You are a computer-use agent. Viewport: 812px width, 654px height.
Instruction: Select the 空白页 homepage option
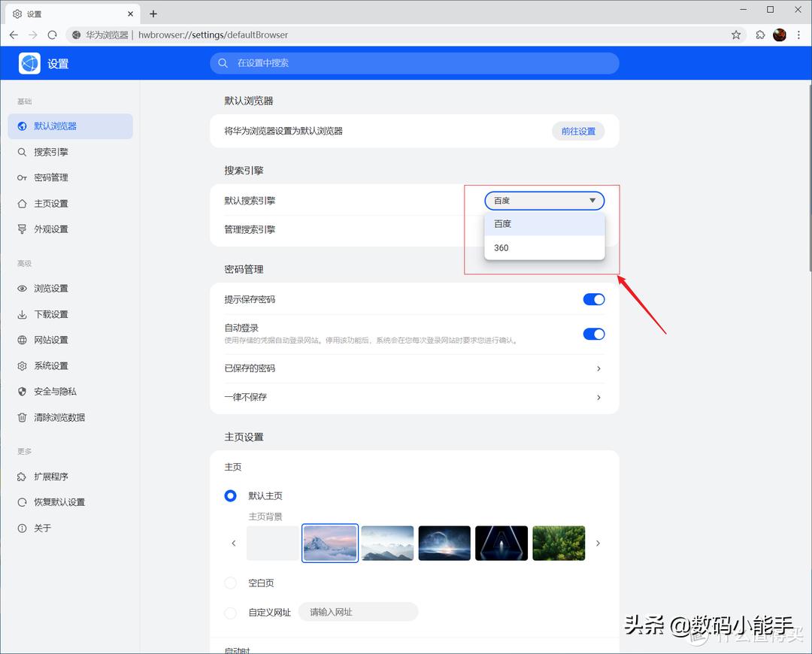tap(230, 583)
